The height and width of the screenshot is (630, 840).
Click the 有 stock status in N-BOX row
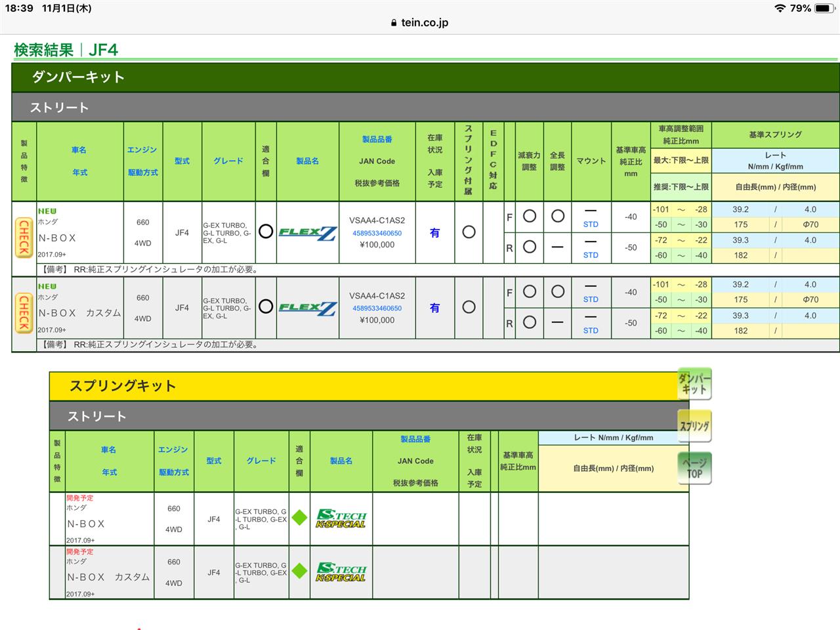(x=434, y=233)
